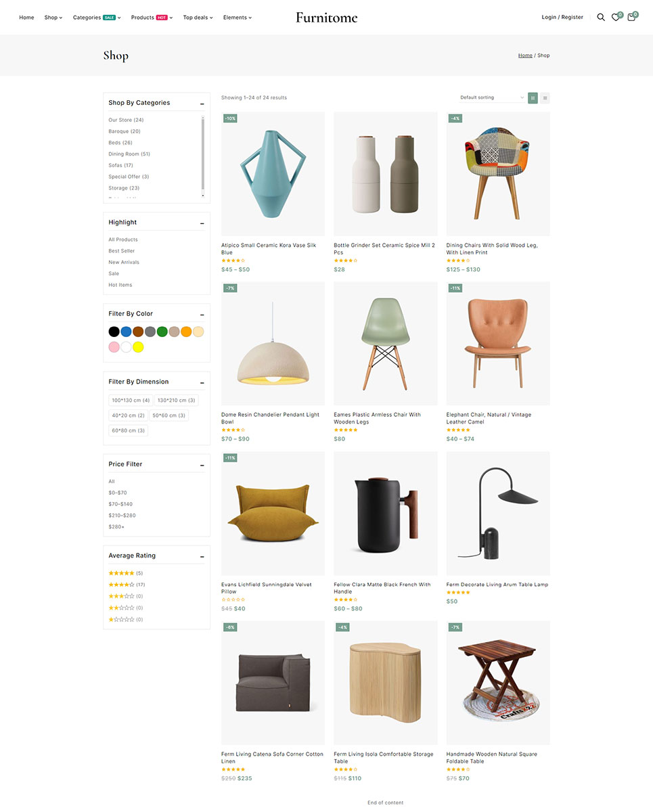Open the wishlist heart icon
653x812 pixels.
(x=616, y=18)
